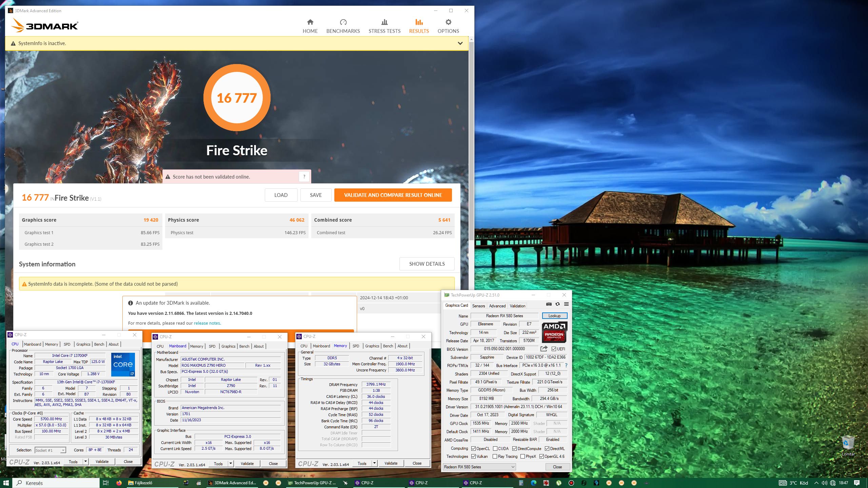Image resolution: width=868 pixels, height=488 pixels.
Task: Click the LOAD button in 3DMark
Action: (x=281, y=195)
